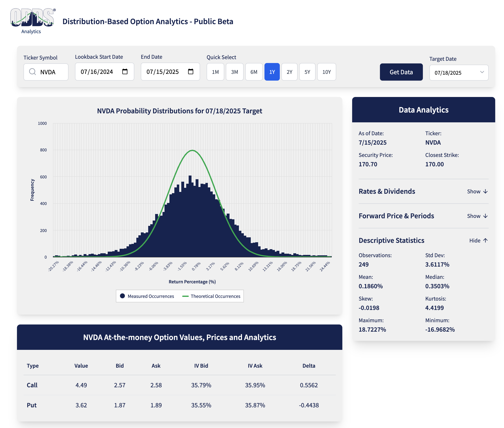This screenshot has height=428, width=504.
Task: Select the 2Y quick range
Action: [289, 72]
